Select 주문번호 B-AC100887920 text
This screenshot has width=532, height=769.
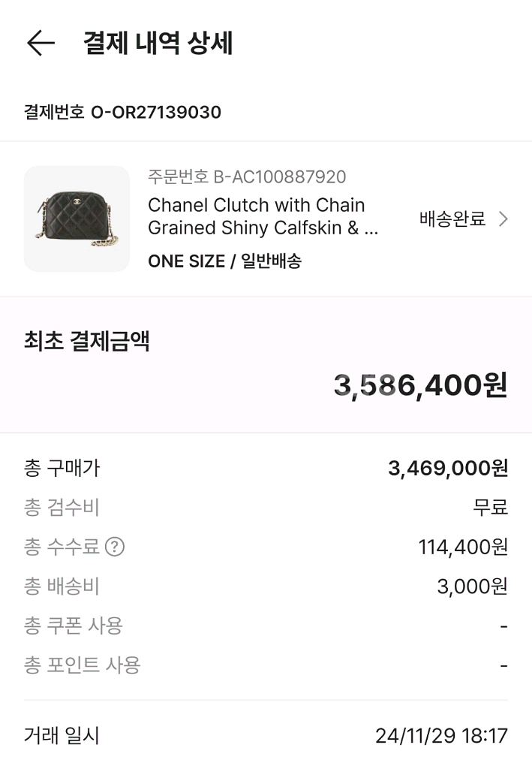(247, 177)
